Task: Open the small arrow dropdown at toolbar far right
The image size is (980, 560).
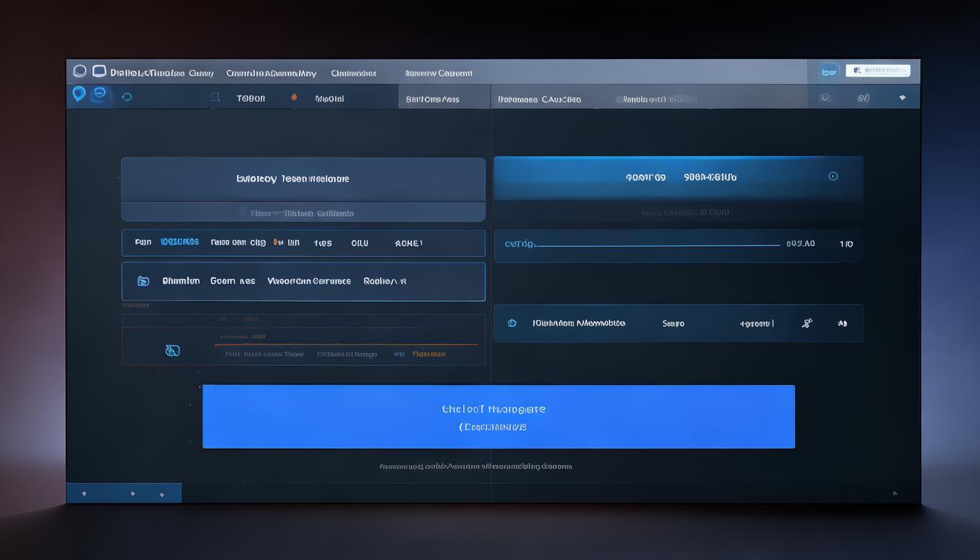Action: [x=902, y=98]
